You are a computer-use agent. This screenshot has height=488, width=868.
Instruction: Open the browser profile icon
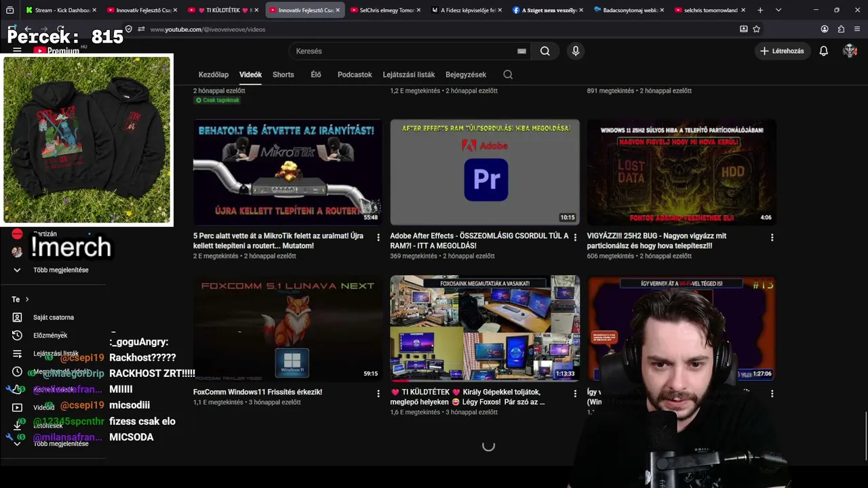(825, 29)
